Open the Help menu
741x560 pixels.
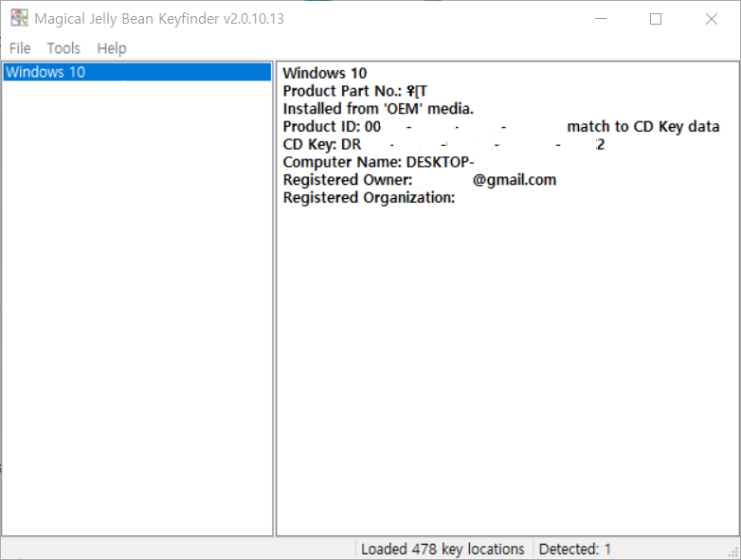coord(112,48)
